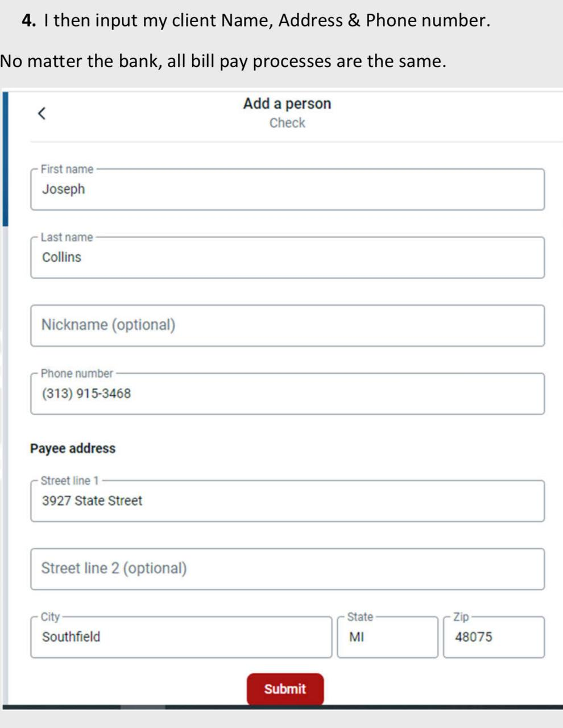This screenshot has width=563, height=728.
Task: Click the horizontal scrollbar thumb at the bottom
Action: click(x=143, y=707)
